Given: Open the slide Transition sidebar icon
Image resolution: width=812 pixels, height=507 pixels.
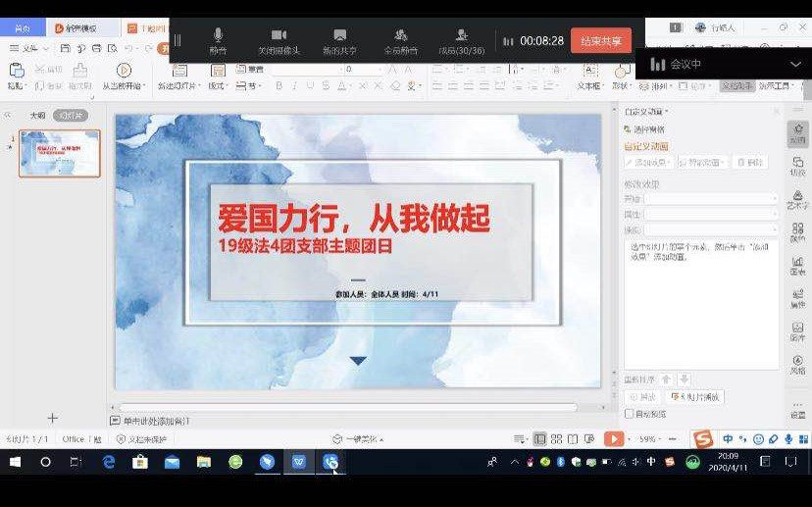Looking at the screenshot, I should pos(797,167).
